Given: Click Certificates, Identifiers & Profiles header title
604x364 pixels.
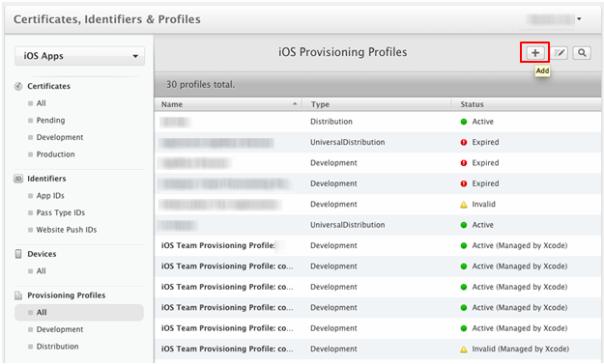Looking at the screenshot, I should click(x=107, y=19).
